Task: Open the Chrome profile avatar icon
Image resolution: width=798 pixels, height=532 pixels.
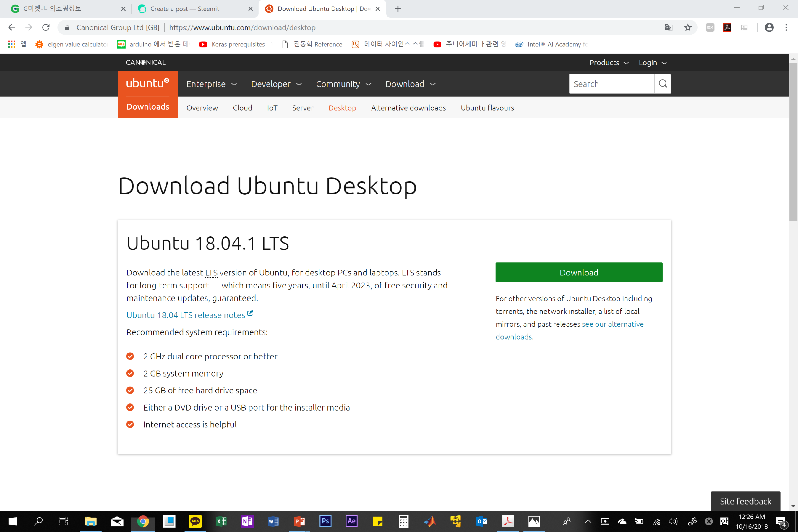Action: click(x=769, y=27)
